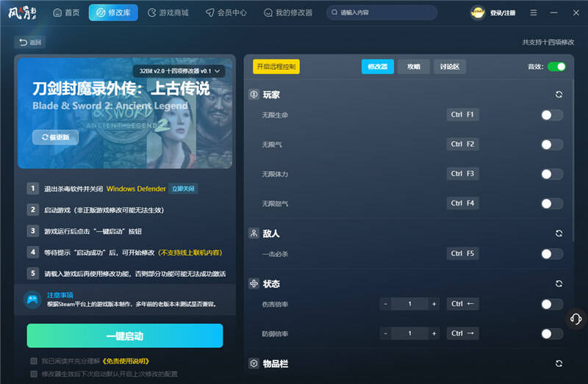This screenshot has height=384, width=588.
Task: Toggle 一击必杀 cheat on
Action: pyautogui.click(x=551, y=254)
